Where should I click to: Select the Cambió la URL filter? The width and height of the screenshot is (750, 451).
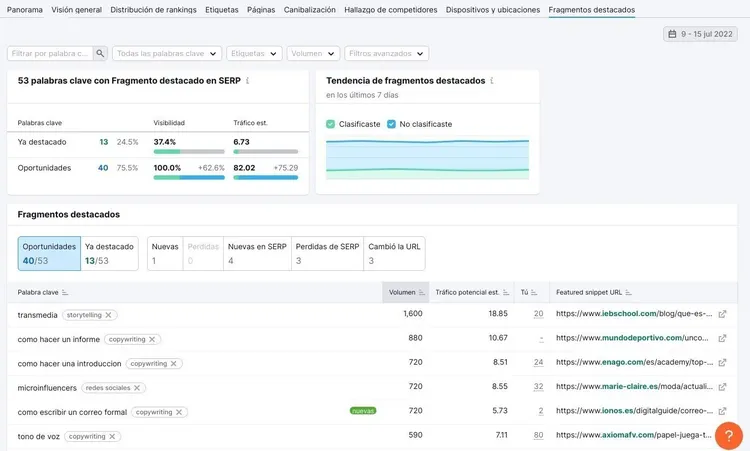point(394,253)
